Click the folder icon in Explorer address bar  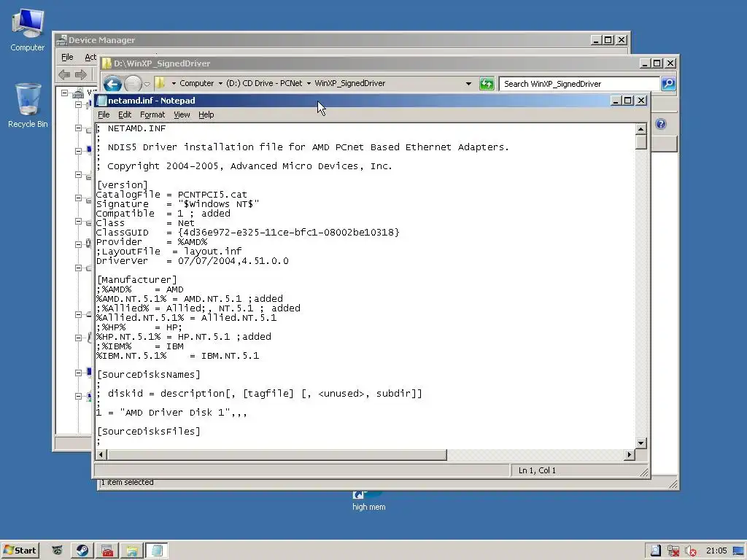(x=160, y=83)
